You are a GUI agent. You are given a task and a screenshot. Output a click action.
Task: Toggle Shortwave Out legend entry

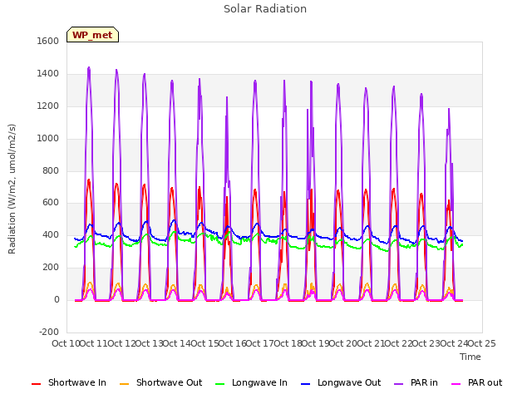[160, 382]
